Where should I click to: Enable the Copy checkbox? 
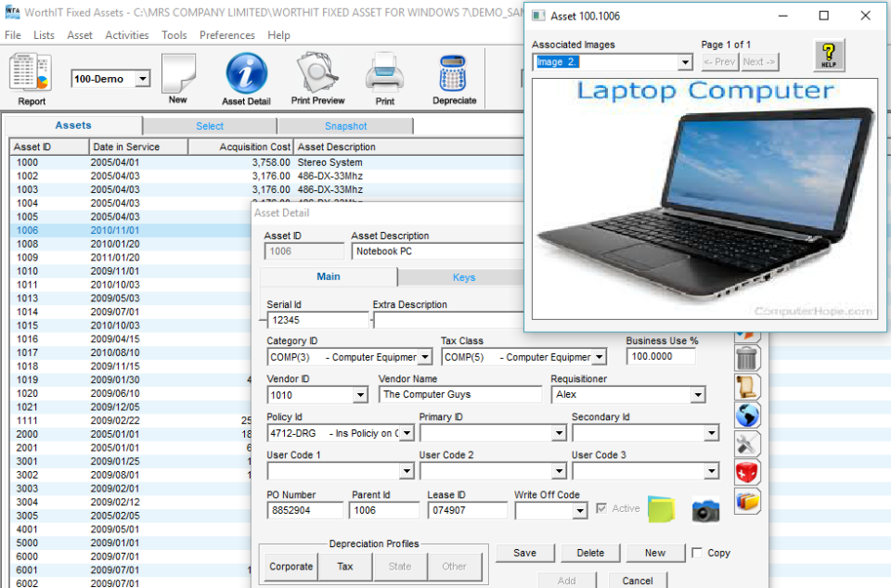point(699,552)
